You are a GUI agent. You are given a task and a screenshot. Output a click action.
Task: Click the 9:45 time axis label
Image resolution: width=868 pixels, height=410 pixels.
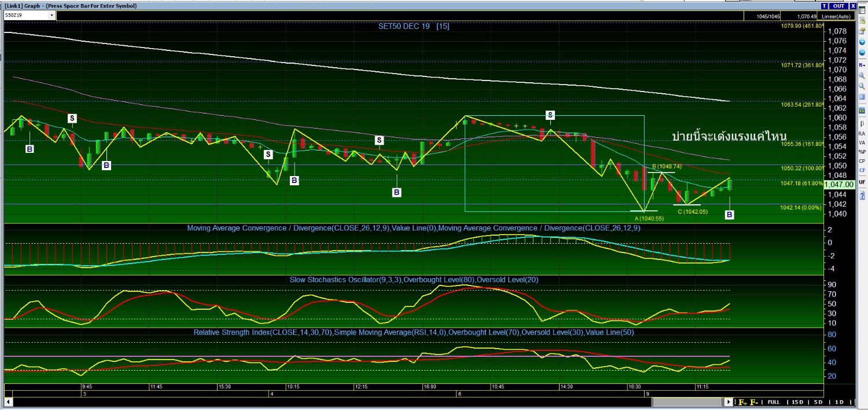(x=86, y=386)
